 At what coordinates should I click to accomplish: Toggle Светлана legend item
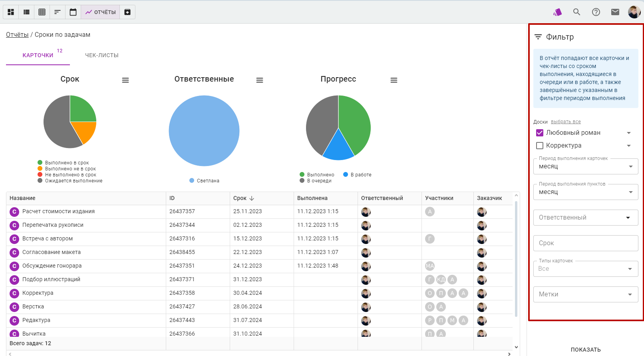(x=204, y=181)
